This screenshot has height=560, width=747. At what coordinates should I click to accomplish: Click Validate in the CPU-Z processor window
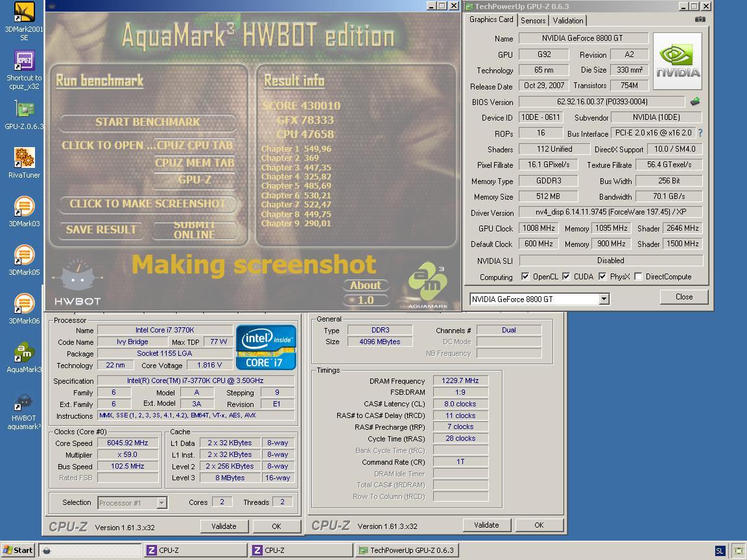tap(224, 526)
